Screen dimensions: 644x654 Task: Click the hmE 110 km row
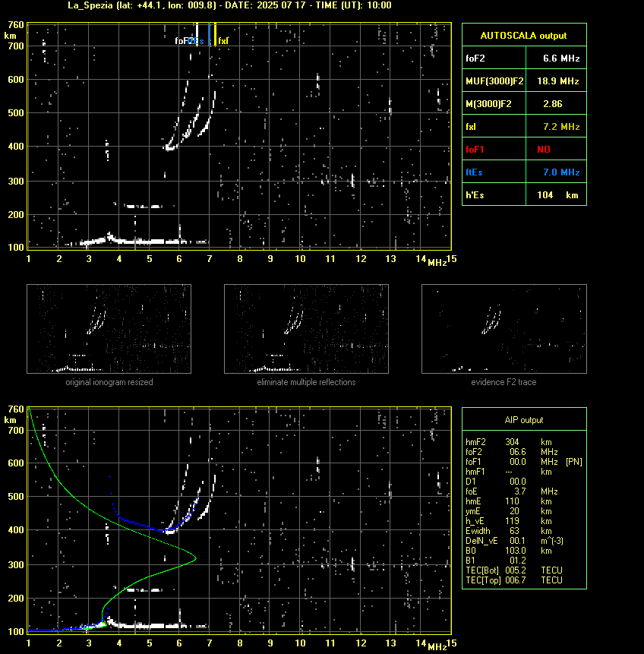point(509,501)
